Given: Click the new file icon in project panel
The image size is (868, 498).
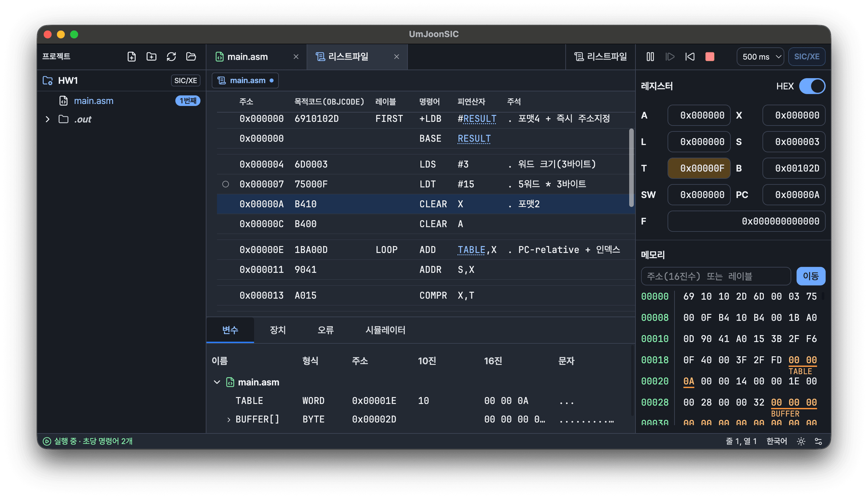Looking at the screenshot, I should click(x=132, y=56).
